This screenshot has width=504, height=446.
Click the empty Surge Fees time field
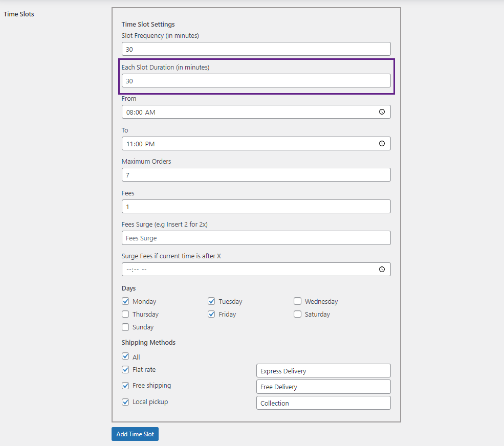tap(256, 269)
